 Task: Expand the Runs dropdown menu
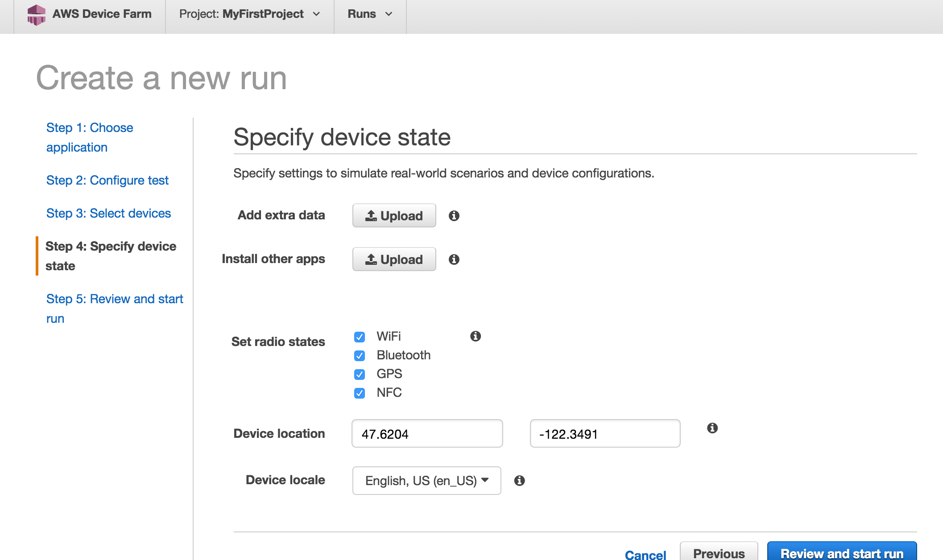coord(370,14)
